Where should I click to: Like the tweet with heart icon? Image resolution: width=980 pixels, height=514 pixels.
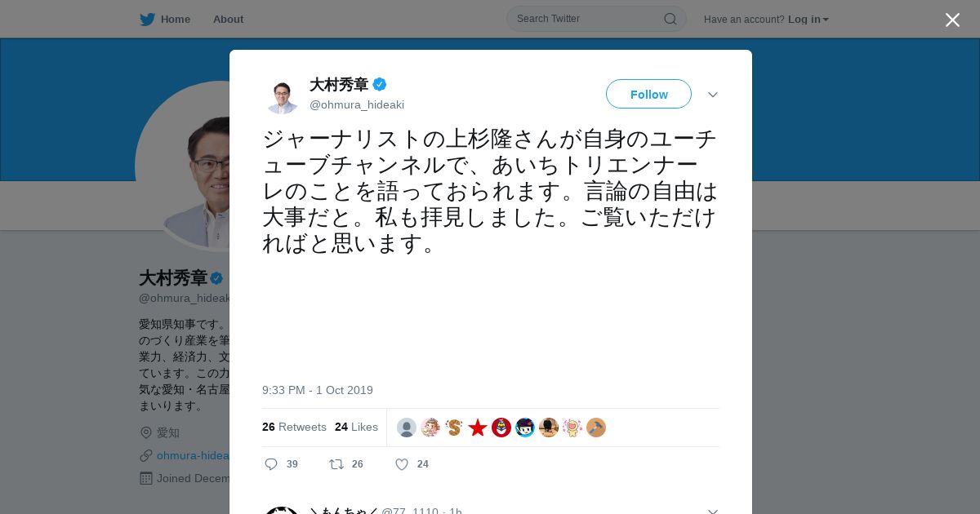pyautogui.click(x=401, y=464)
